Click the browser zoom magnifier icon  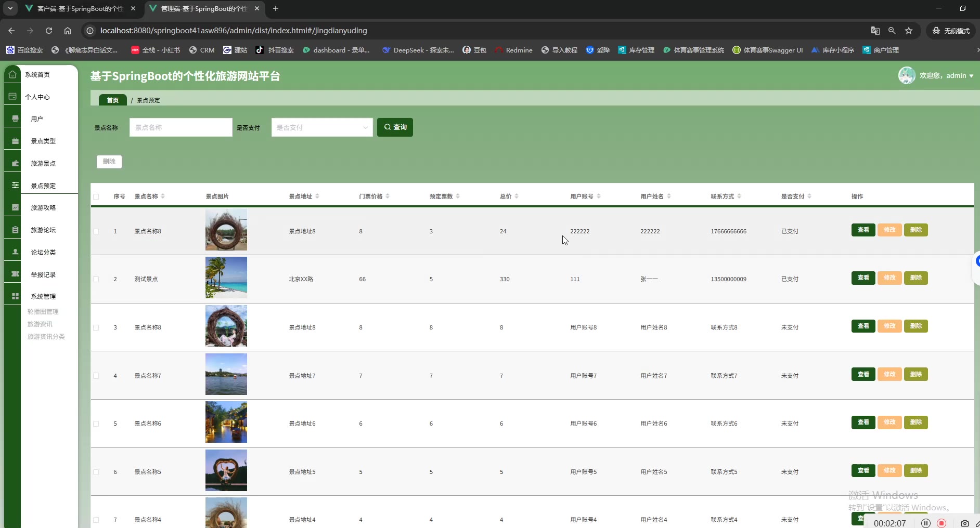[892, 31]
